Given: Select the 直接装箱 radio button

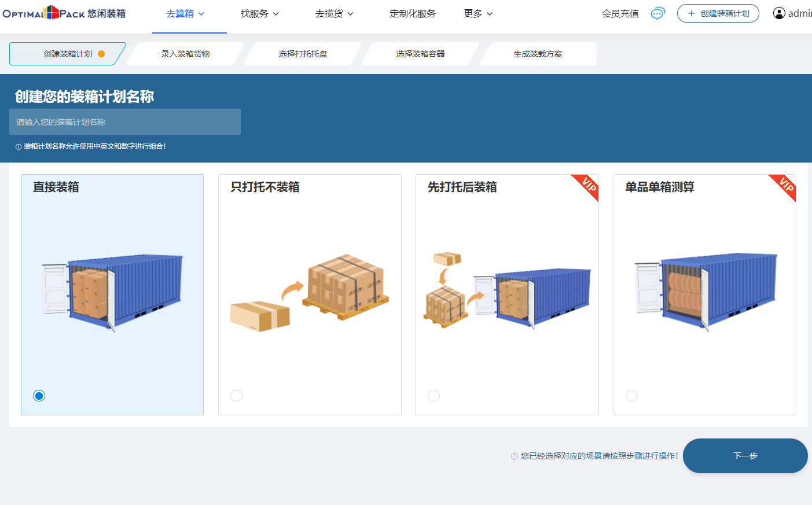Looking at the screenshot, I should [39, 396].
